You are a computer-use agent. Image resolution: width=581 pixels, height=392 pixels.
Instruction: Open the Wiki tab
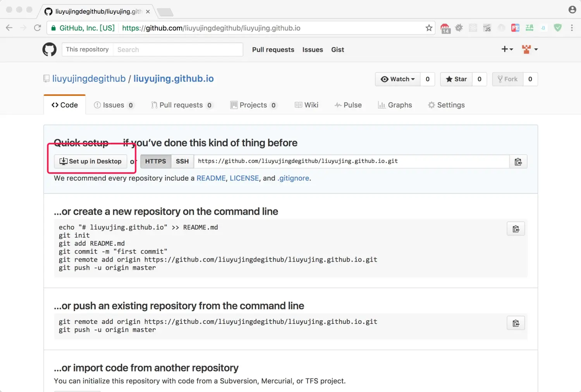pyautogui.click(x=306, y=105)
